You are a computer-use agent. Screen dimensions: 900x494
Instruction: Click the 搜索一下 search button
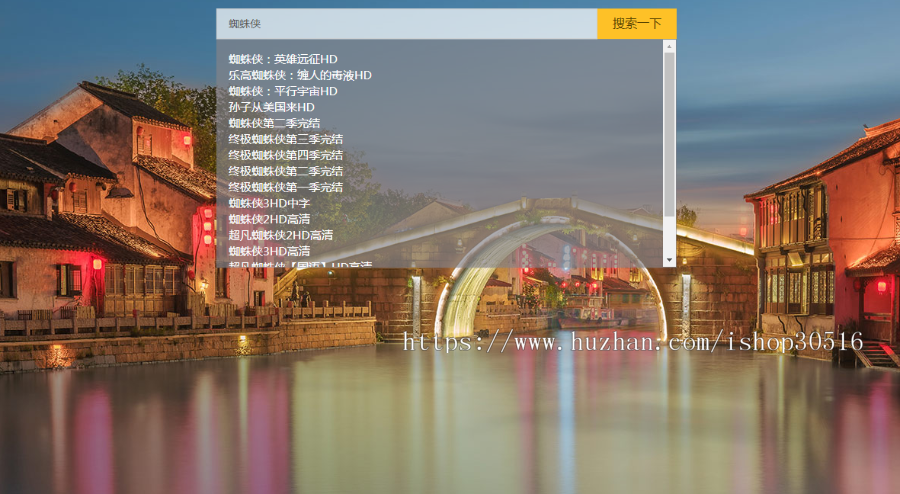[637, 24]
